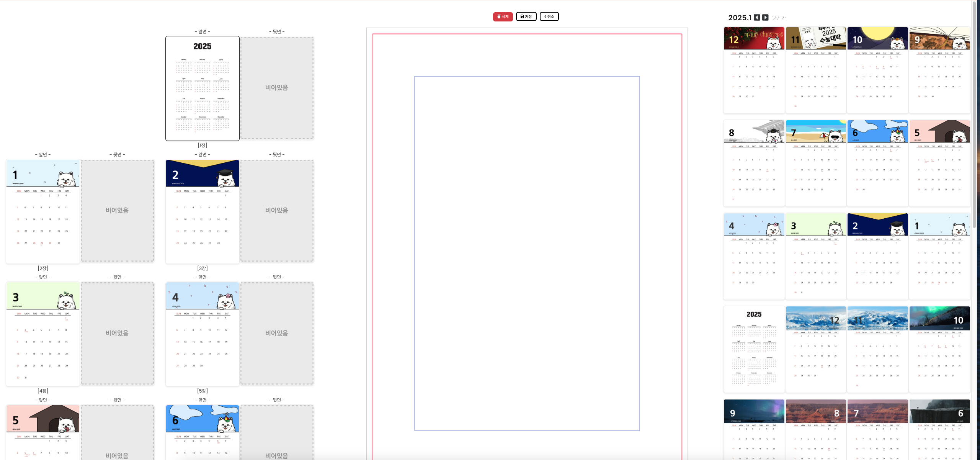This screenshot has width=980, height=460.
Task: Select empty back page of sheet 3
Action: [x=277, y=211]
